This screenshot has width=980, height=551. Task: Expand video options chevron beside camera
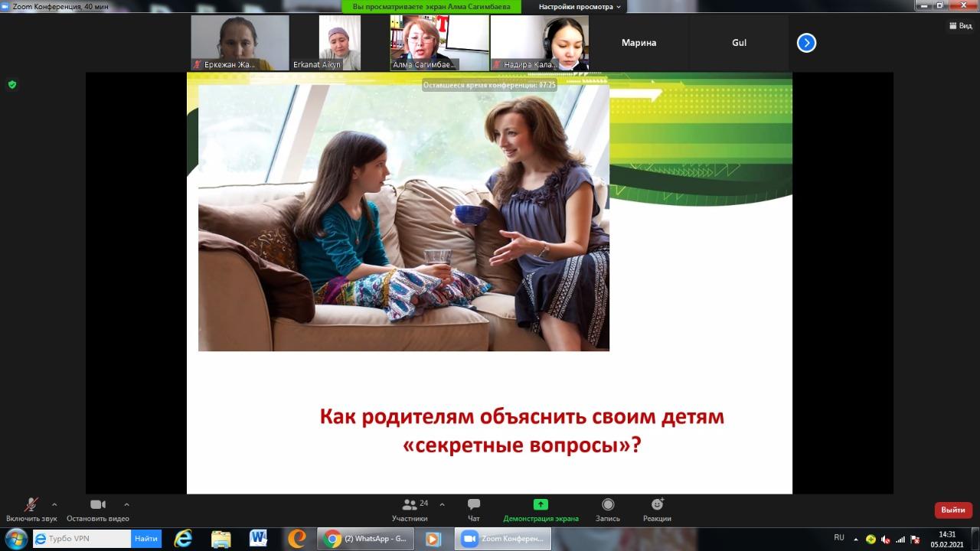pyautogui.click(x=126, y=504)
